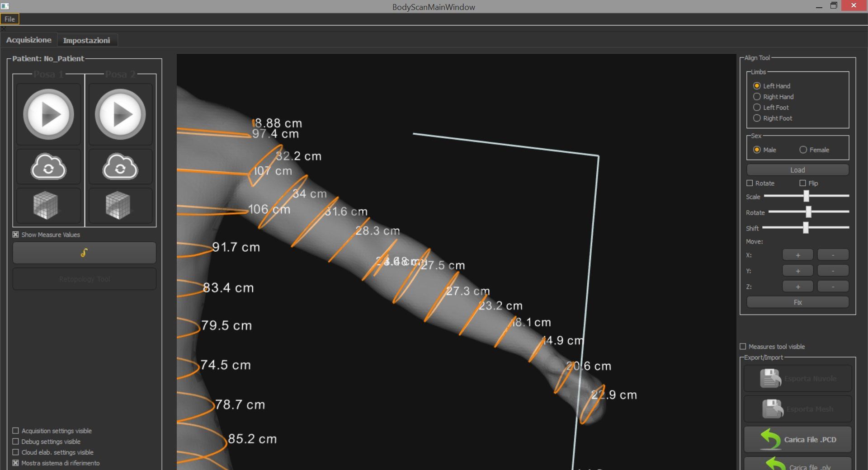This screenshot has height=470, width=868.
Task: Enable Acquisition settings visible checkbox
Action: coord(16,431)
